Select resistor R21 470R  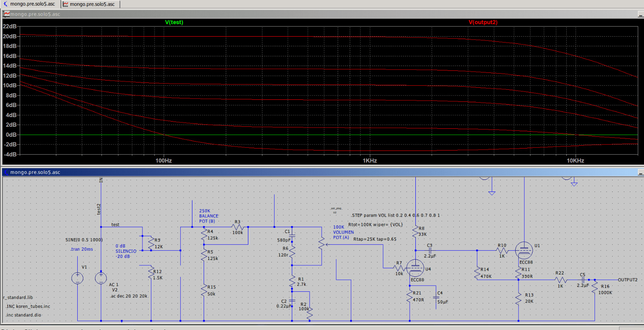coord(410,297)
